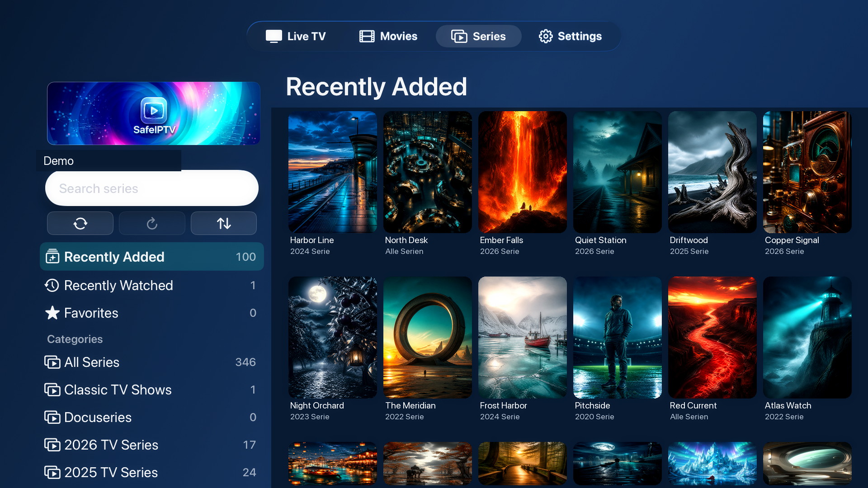Select the Series tab

click(478, 36)
